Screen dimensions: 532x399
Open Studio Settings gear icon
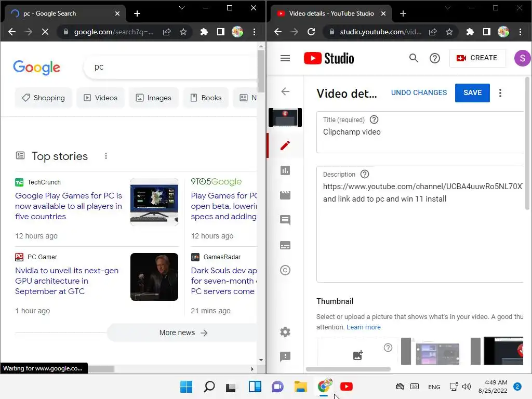tap(285, 332)
